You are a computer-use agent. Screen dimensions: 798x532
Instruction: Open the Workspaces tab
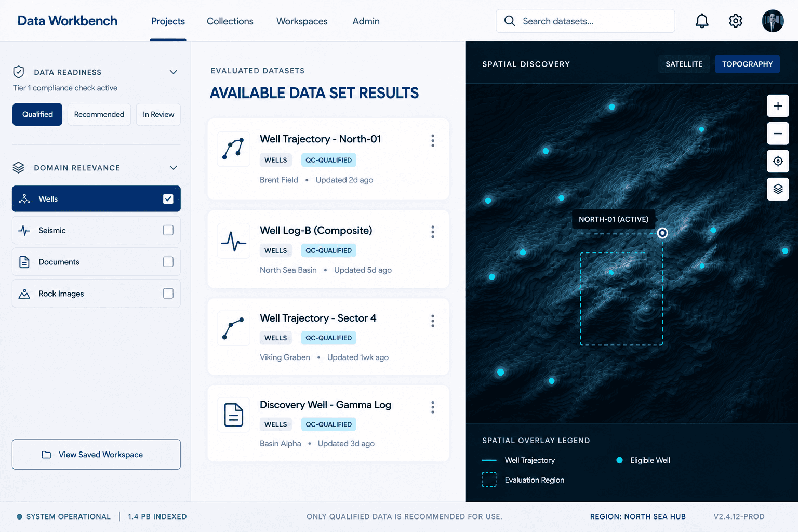pos(302,21)
